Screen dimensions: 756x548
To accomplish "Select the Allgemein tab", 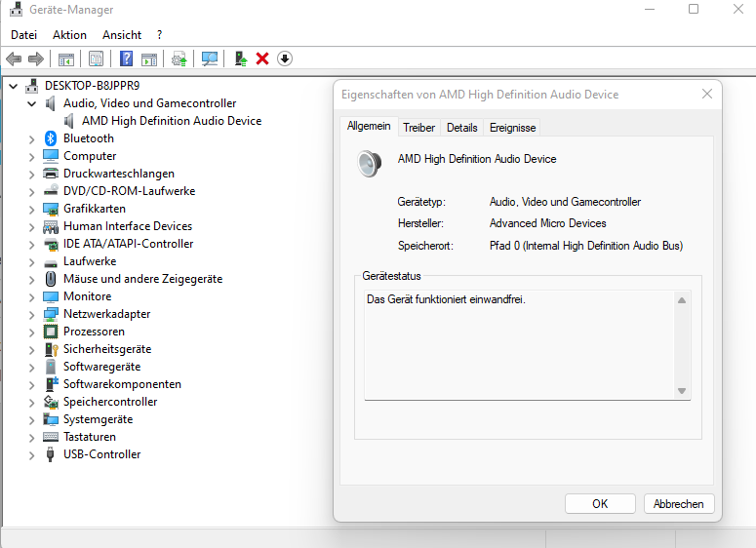I will click(369, 127).
